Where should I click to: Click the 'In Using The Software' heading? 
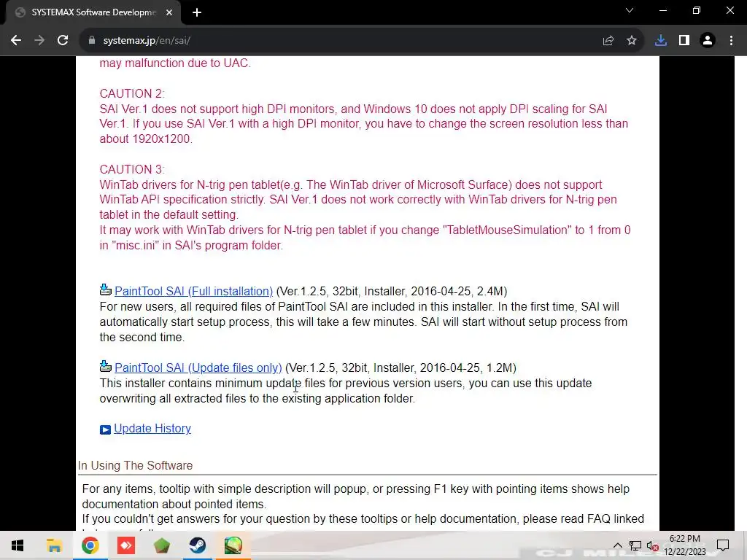point(135,465)
